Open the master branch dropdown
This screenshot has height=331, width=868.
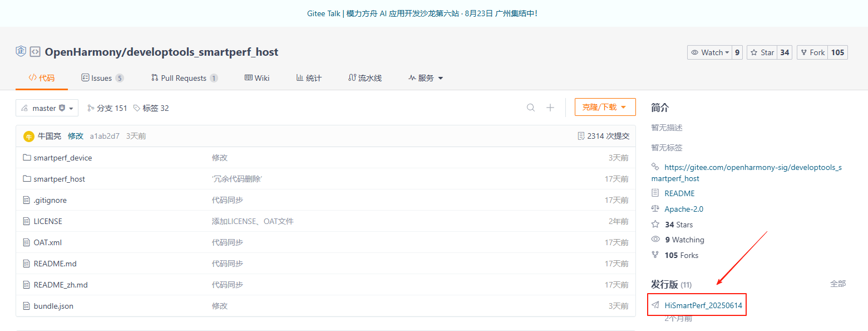pos(47,108)
